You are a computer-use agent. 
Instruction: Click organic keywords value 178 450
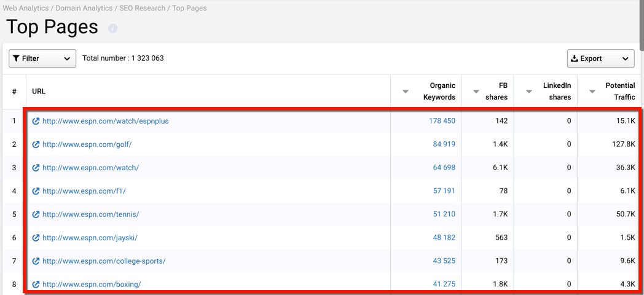(x=442, y=121)
